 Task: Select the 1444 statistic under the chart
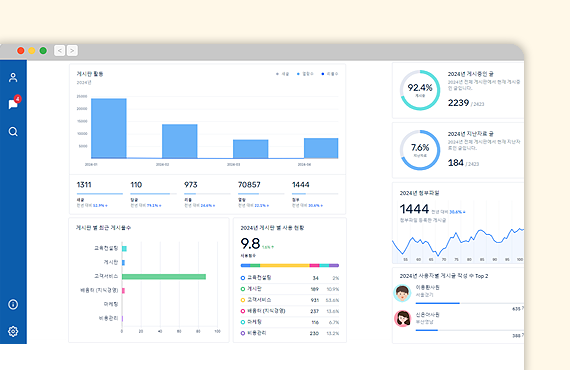click(315, 194)
